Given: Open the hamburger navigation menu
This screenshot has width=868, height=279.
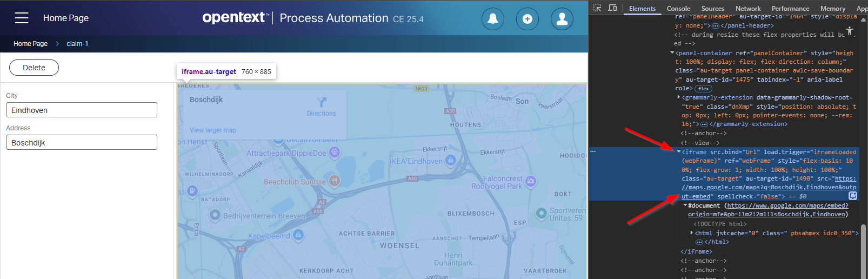Looking at the screenshot, I should (22, 18).
